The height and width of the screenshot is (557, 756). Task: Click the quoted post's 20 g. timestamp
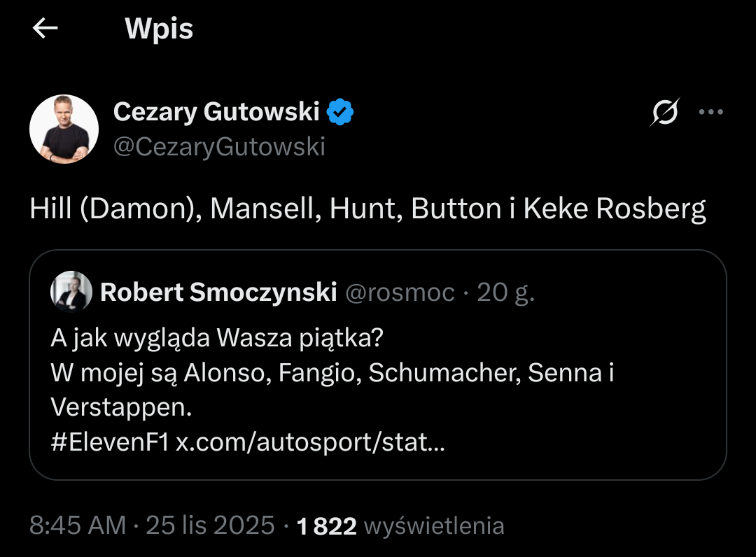(x=505, y=292)
